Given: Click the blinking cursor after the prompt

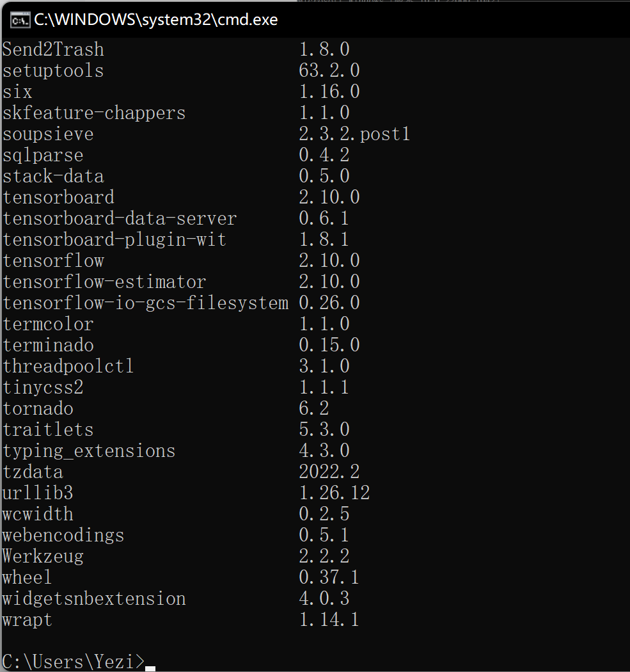Looking at the screenshot, I should coord(150,669).
